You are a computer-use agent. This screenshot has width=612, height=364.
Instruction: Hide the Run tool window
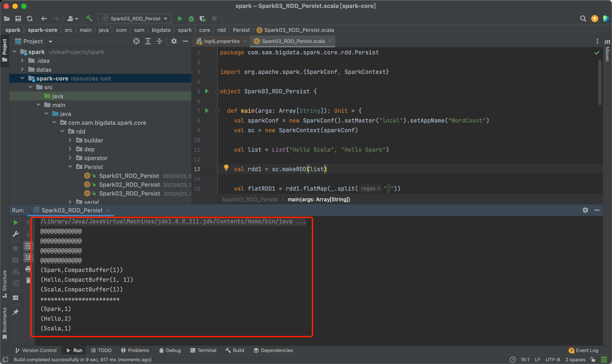pos(597,210)
